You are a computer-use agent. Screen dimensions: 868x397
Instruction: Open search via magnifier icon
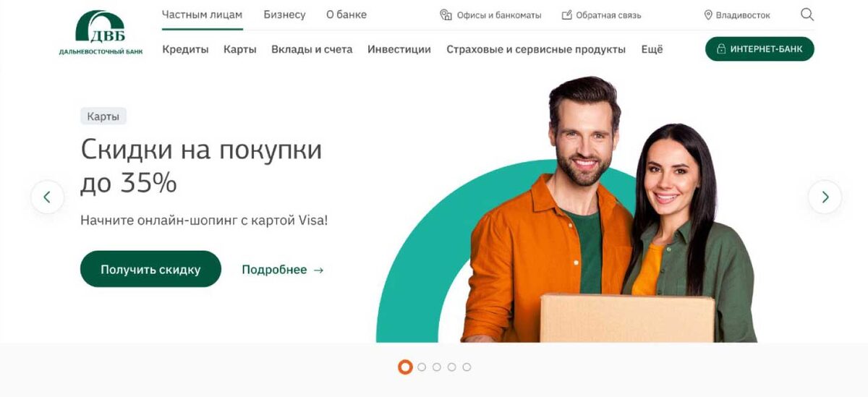point(807,14)
